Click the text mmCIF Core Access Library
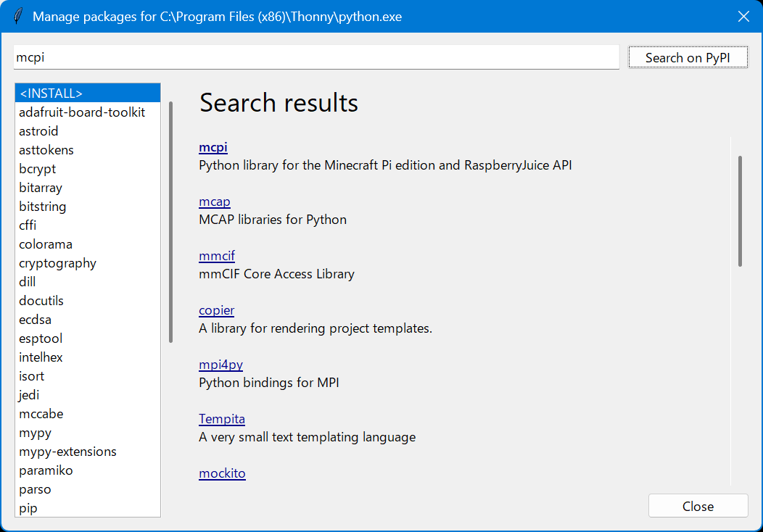The height and width of the screenshot is (532, 763). coord(276,274)
